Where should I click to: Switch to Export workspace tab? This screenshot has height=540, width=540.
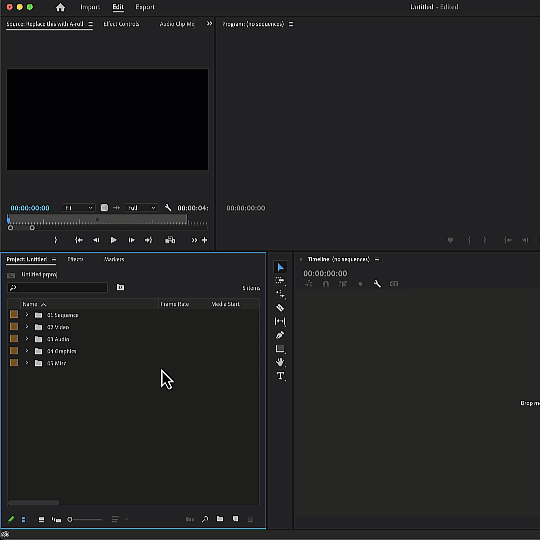pyautogui.click(x=145, y=7)
